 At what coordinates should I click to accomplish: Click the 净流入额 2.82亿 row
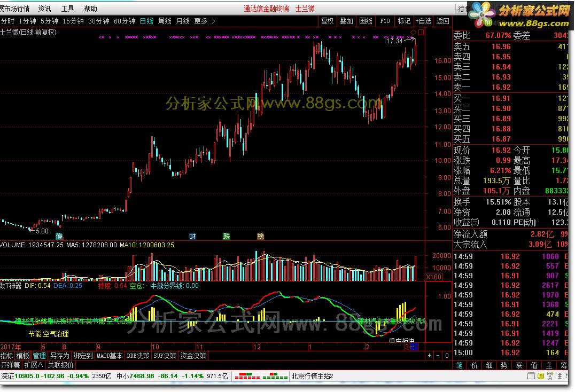coord(511,234)
